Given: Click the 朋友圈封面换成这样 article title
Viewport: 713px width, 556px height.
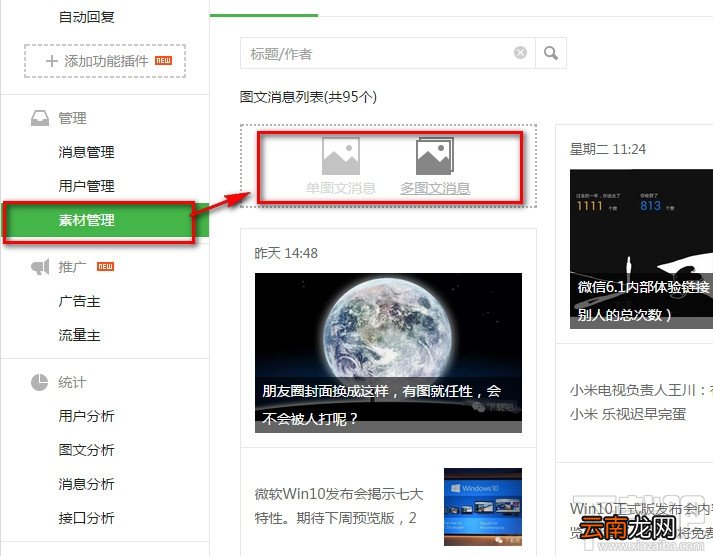Looking at the screenshot, I should click(382, 405).
